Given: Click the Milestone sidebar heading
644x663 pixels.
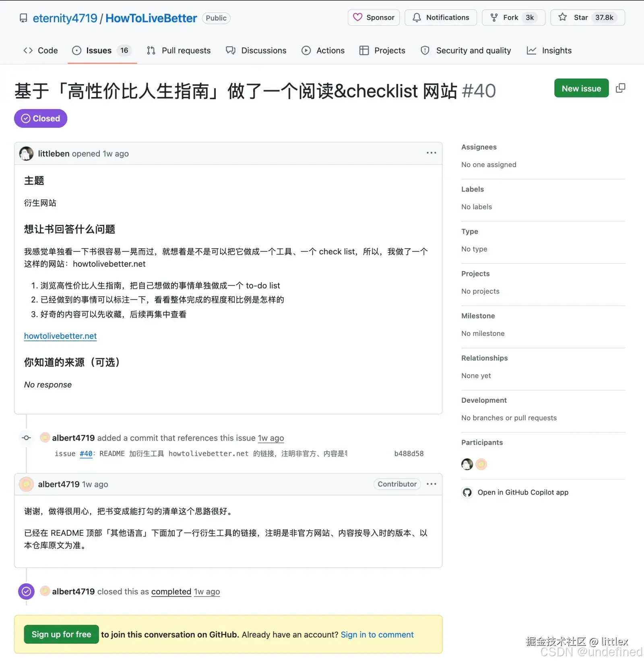Looking at the screenshot, I should [478, 316].
